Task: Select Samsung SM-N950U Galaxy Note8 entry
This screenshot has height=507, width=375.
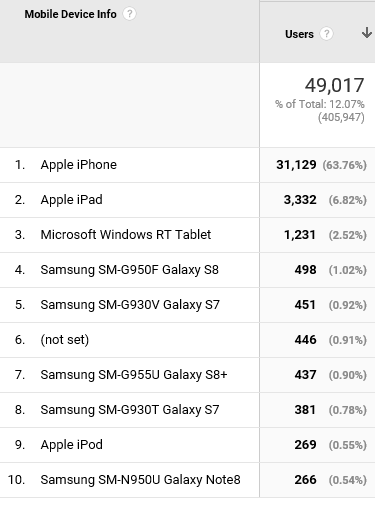Action: tap(140, 480)
